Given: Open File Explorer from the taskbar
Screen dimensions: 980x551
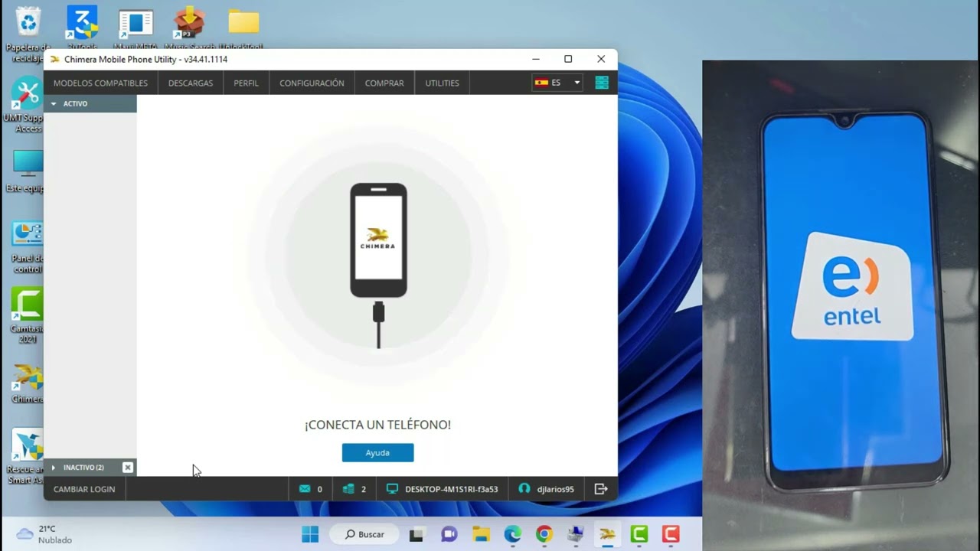Looking at the screenshot, I should coord(481,534).
